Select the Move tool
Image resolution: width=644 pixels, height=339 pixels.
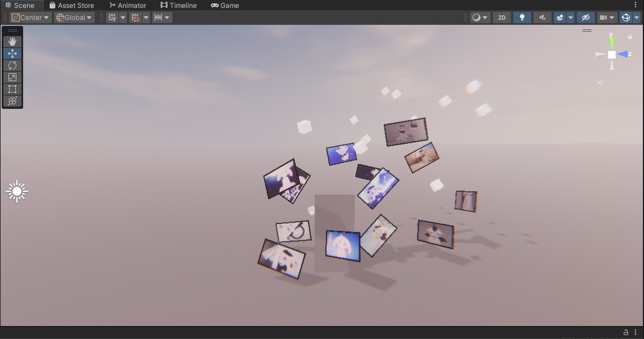pos(13,53)
